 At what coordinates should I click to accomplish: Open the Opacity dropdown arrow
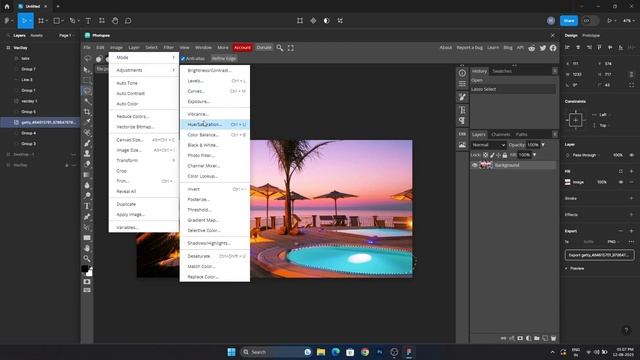point(543,145)
